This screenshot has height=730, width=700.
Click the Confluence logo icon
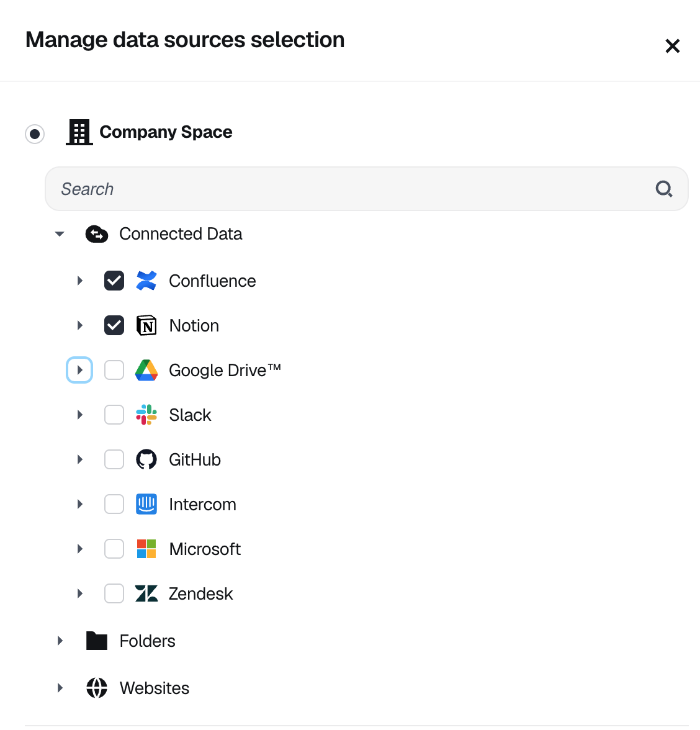click(x=146, y=281)
